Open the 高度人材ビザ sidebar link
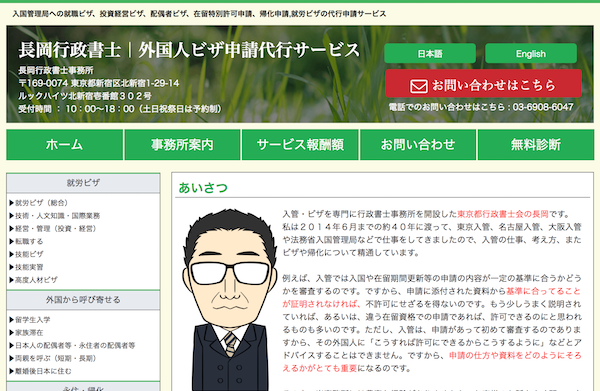600x391 pixels. pyautogui.click(x=33, y=280)
